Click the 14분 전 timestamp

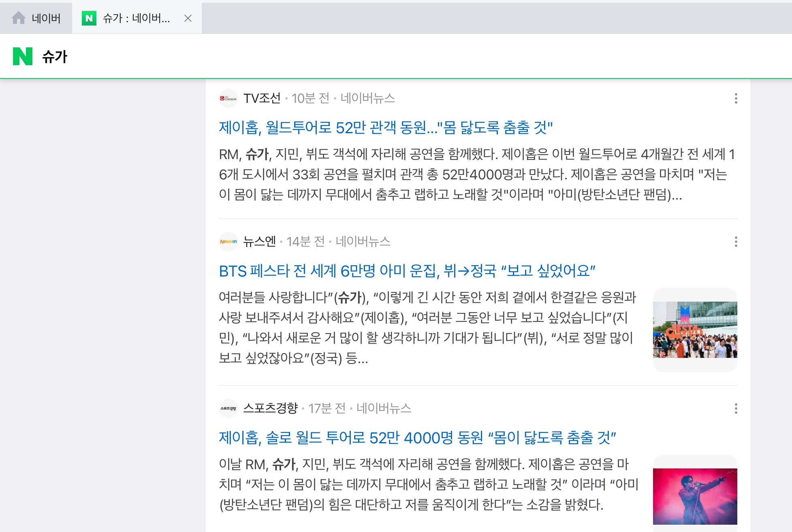(306, 242)
